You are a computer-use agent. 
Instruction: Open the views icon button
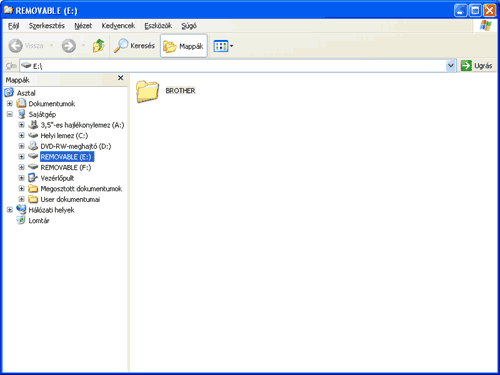tap(220, 46)
